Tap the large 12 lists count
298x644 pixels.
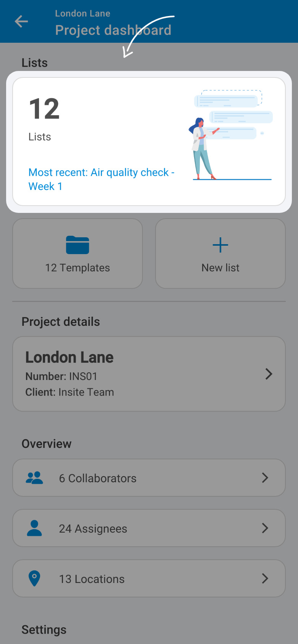point(44,109)
